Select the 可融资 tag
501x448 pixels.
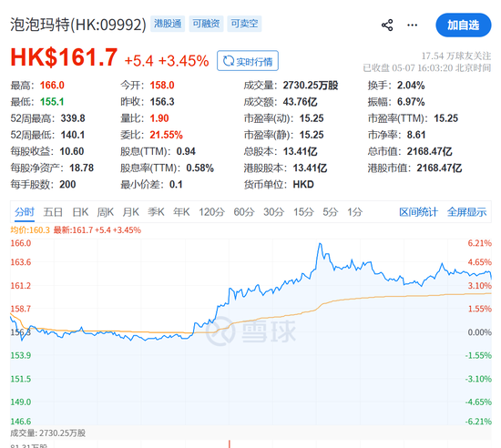[x=206, y=24]
